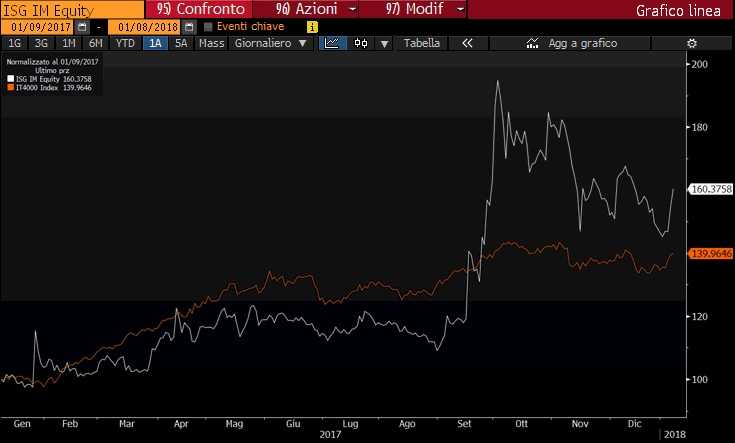Click the Grafico linea title

[678, 10]
